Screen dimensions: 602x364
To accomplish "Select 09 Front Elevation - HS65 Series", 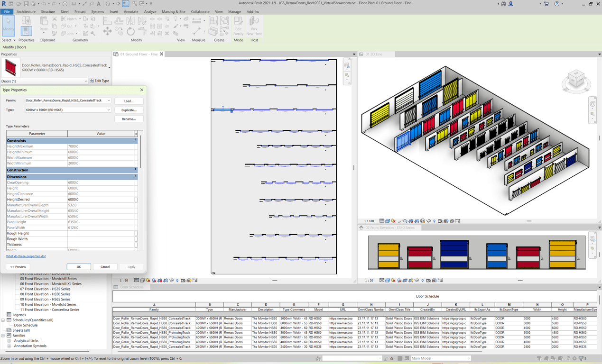I will [45, 300].
